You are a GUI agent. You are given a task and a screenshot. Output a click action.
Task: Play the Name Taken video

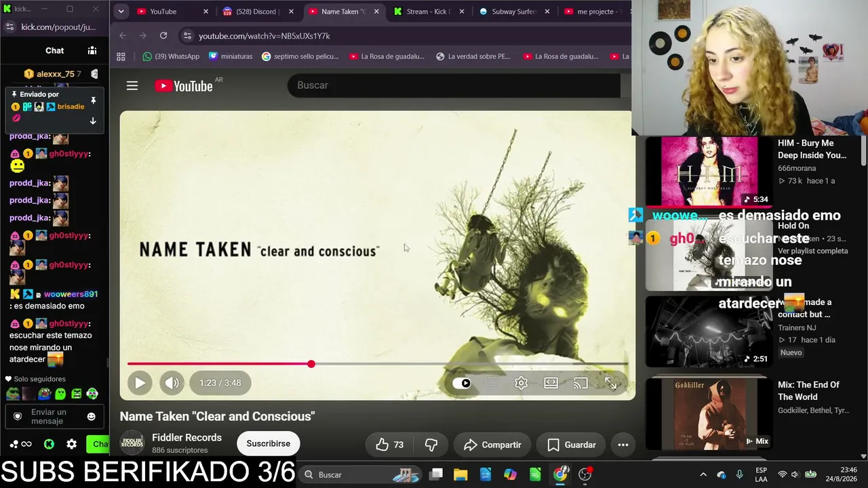tap(140, 383)
